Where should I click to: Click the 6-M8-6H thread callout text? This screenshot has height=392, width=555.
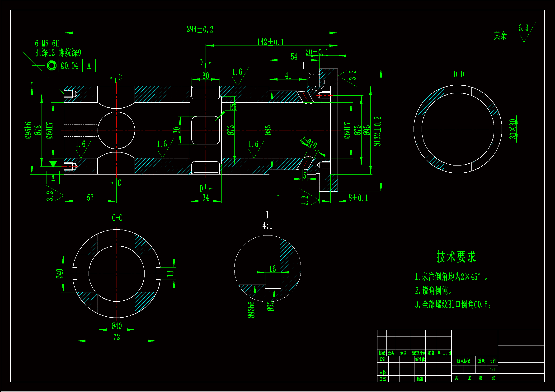coord(47,43)
